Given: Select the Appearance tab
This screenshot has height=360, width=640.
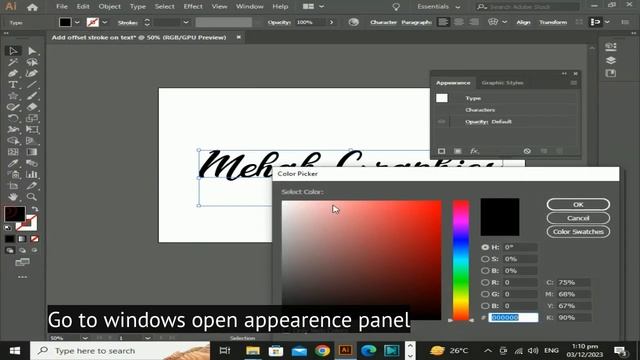Looking at the screenshot, I should pyautogui.click(x=453, y=83).
